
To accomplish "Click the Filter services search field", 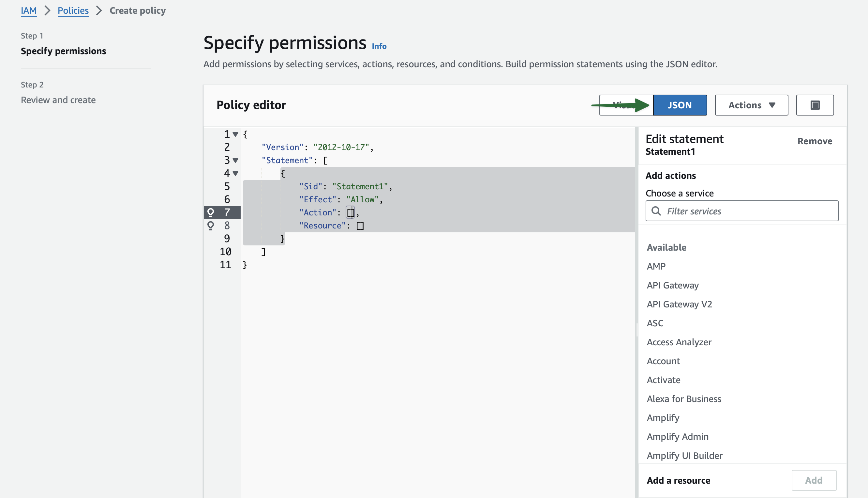I will tap(748, 211).
